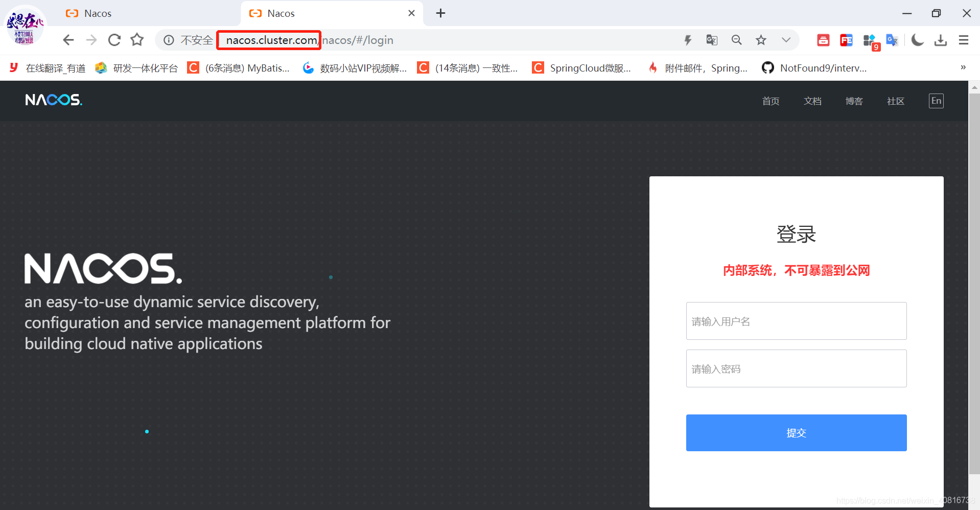Screen dimensions: 980x510
Task: Reload the page with refresh icon
Action: (114, 40)
